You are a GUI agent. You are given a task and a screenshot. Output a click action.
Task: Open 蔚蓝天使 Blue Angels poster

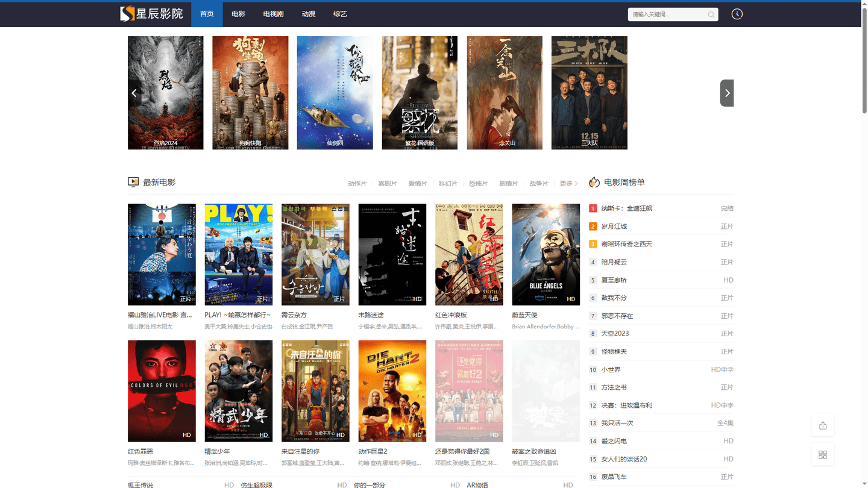pyautogui.click(x=546, y=254)
